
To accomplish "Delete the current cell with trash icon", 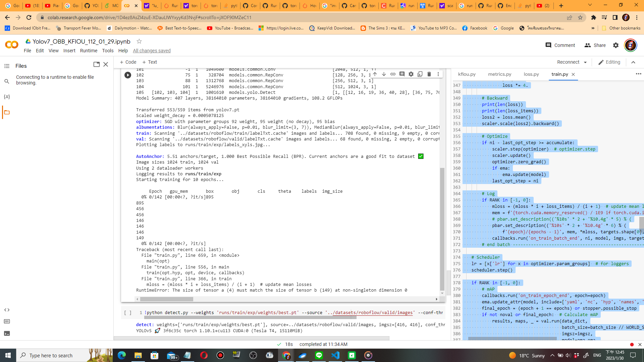I will [429, 74].
